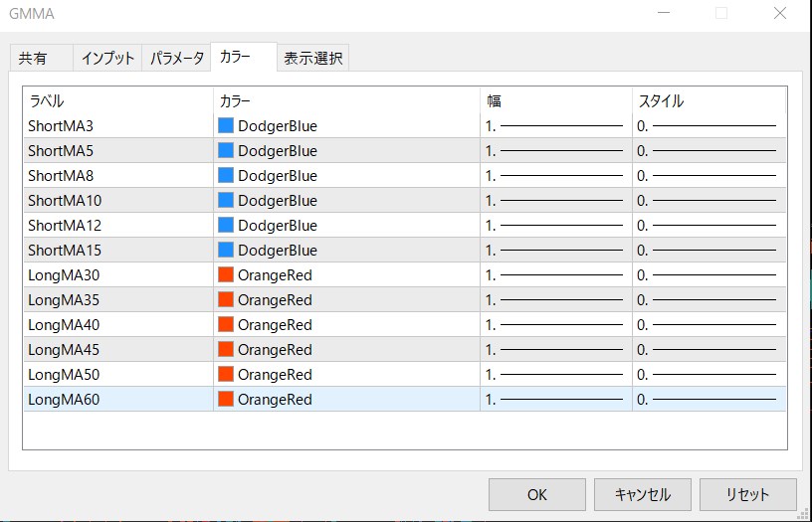Click the OrangeRed swatch for LongMA60
The width and height of the screenshot is (812, 522).
(226, 399)
